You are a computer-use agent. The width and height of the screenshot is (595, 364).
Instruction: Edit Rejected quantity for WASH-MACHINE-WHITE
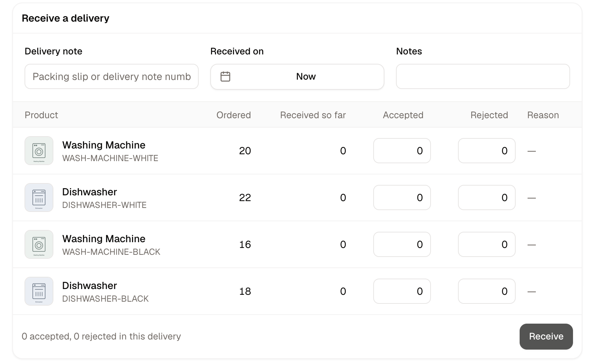pos(487,151)
